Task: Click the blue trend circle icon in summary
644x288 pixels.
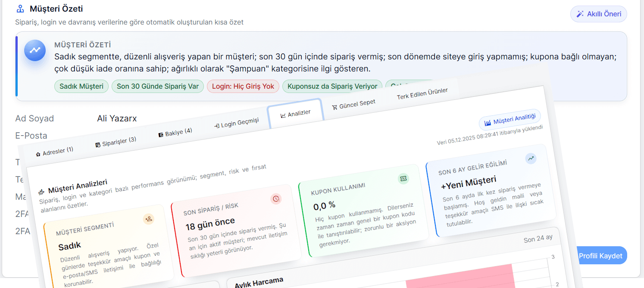Action: pyautogui.click(x=35, y=50)
